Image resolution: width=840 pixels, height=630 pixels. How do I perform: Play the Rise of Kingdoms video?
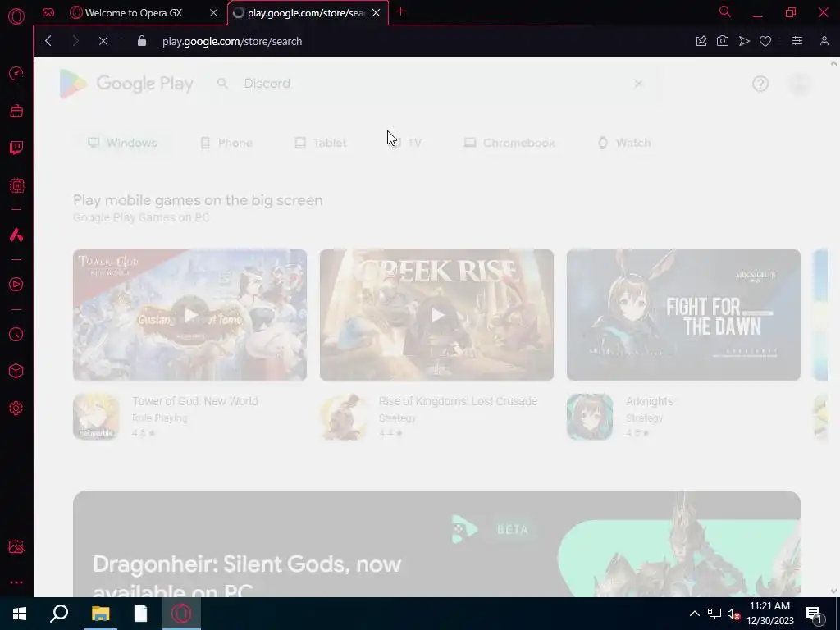[436, 315]
